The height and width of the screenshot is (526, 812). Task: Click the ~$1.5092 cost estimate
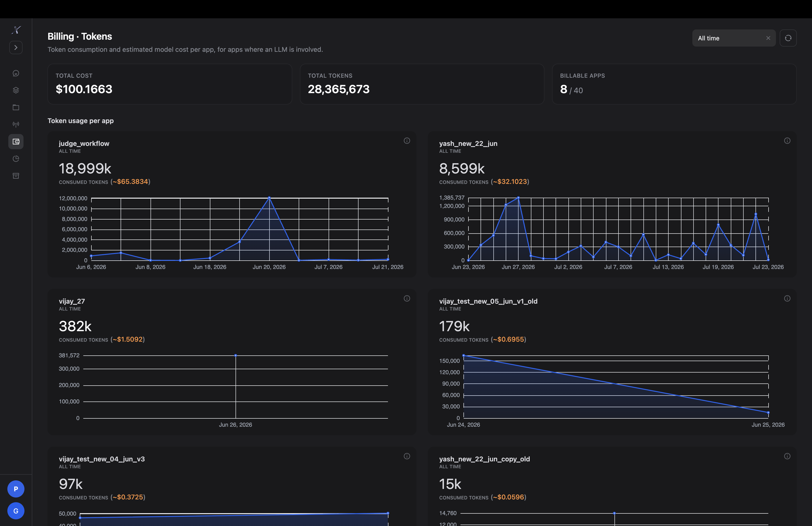[127, 339]
